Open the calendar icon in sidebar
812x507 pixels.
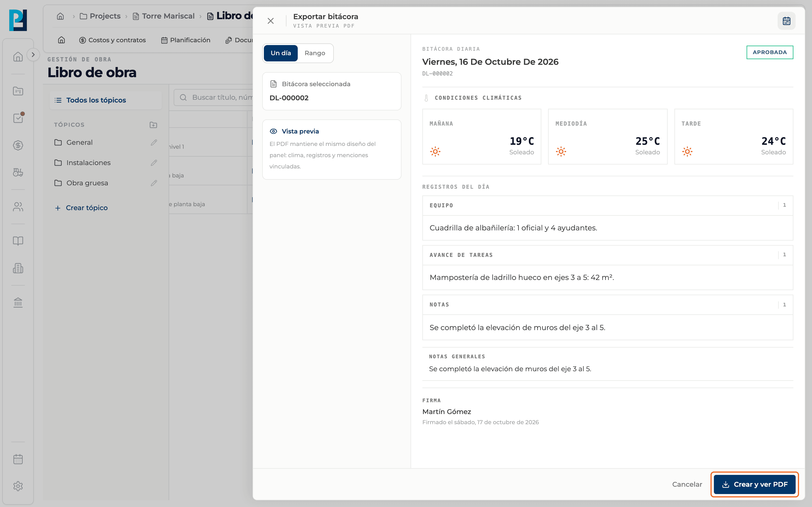pyautogui.click(x=18, y=459)
